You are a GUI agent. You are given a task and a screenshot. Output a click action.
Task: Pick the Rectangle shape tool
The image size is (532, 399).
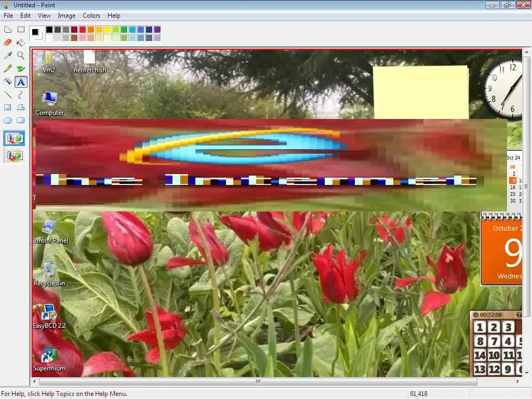click(x=7, y=108)
